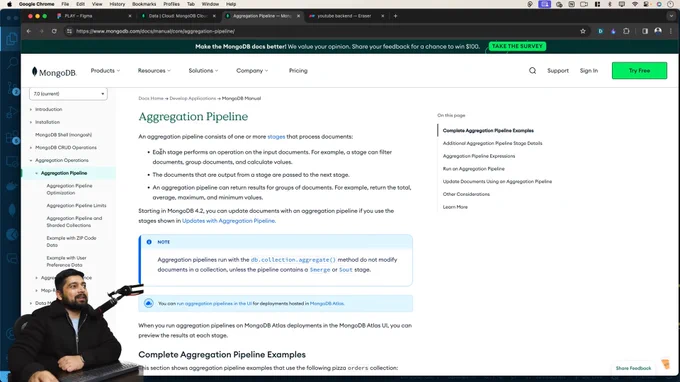680x382 pixels.
Task: Open the Apple menu
Action: point(9,4)
